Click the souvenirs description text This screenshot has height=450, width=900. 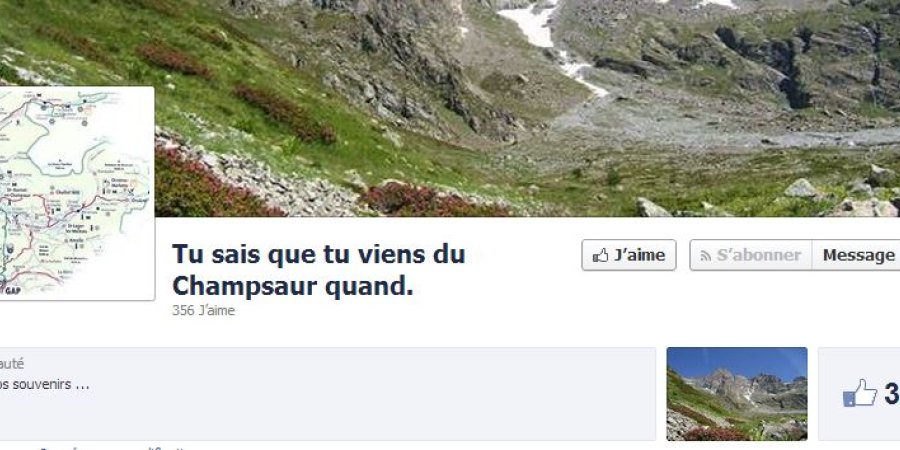click(44, 385)
